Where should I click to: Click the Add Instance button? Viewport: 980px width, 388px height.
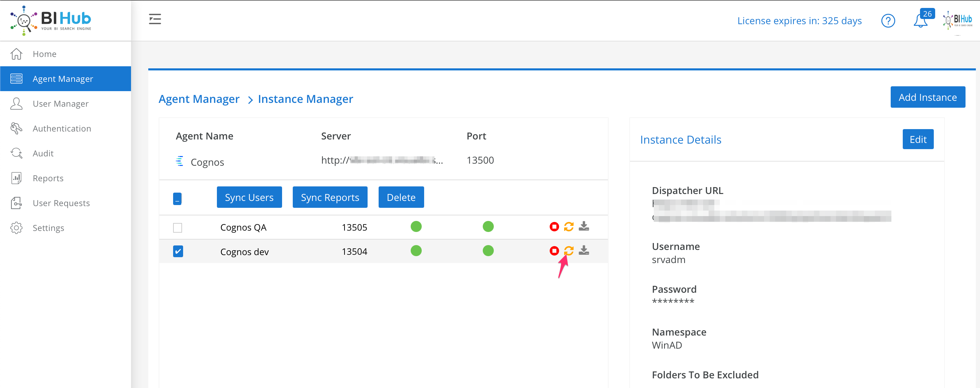click(928, 97)
